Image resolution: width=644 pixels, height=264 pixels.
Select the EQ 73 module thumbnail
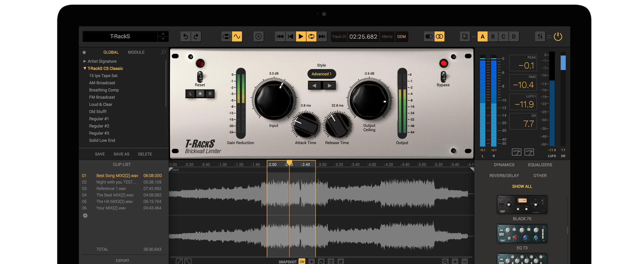pos(522,234)
